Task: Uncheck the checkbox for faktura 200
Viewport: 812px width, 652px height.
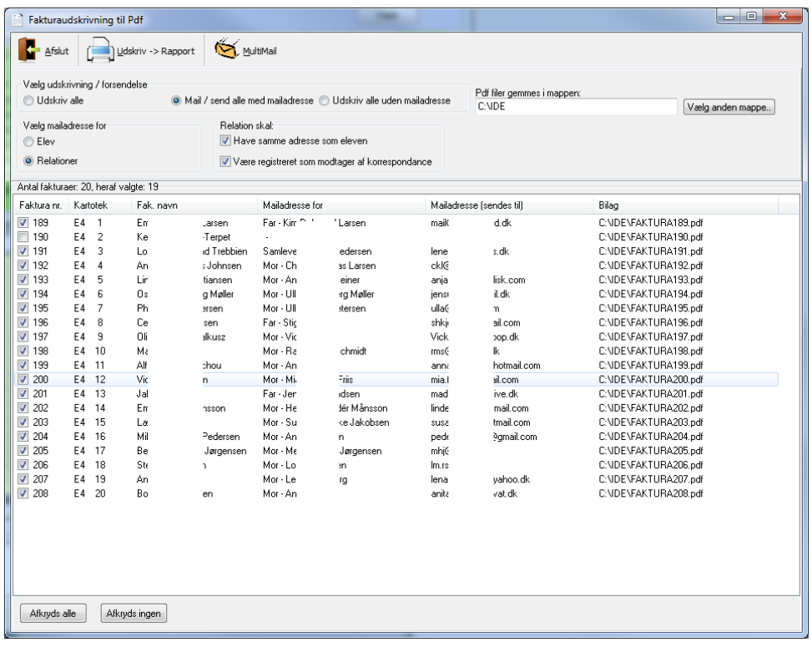Action: [23, 379]
